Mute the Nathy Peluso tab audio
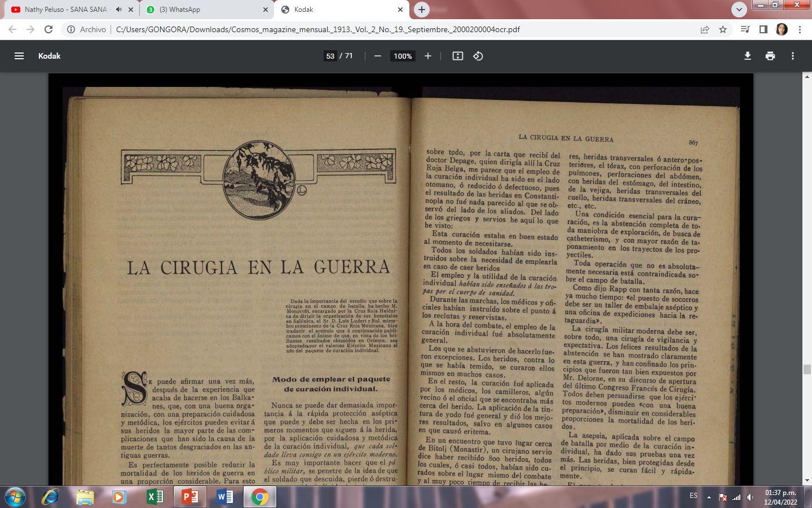Screen dimensions: 812x508 pyautogui.click(x=118, y=10)
